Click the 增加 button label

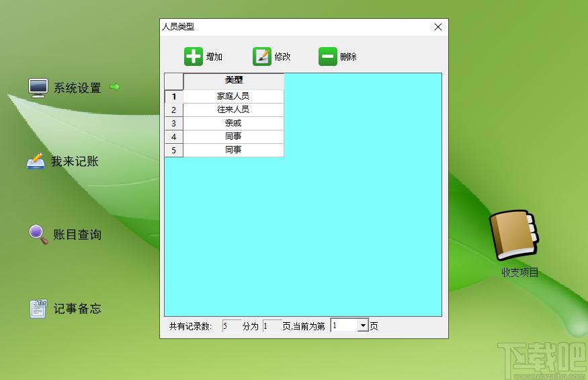pos(214,56)
